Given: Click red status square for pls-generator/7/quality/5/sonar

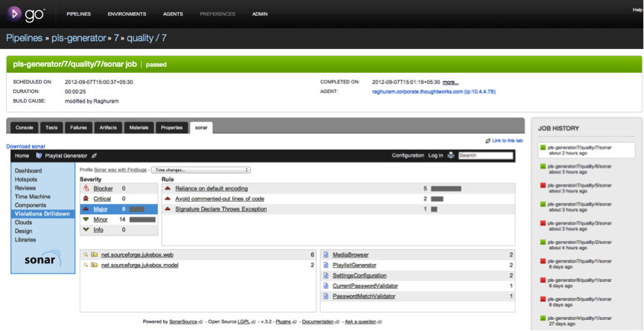Looking at the screenshot, I should click(543, 185).
